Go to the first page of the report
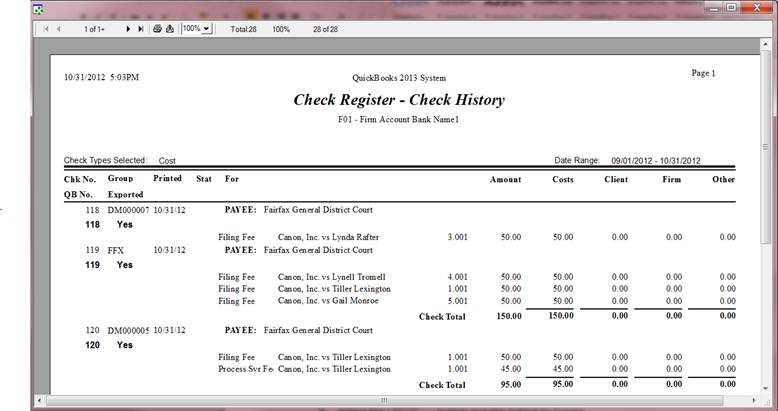This screenshot has width=778, height=411. [46, 30]
